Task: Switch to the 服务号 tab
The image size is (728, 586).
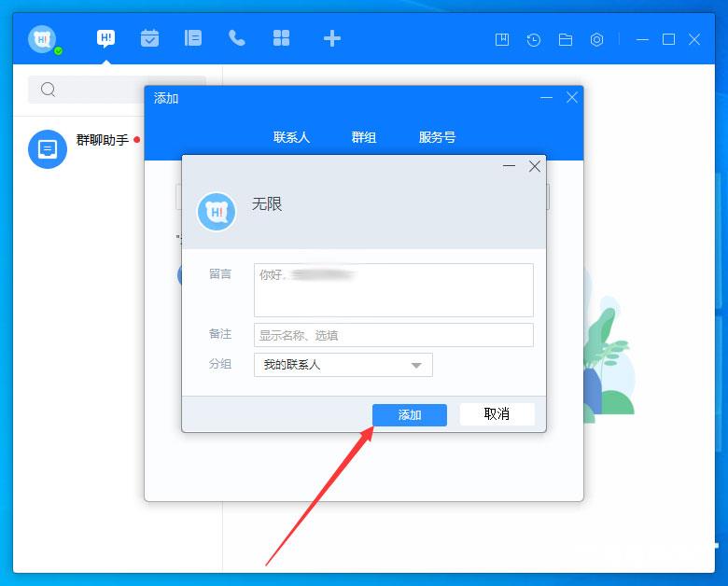Action: 437,137
